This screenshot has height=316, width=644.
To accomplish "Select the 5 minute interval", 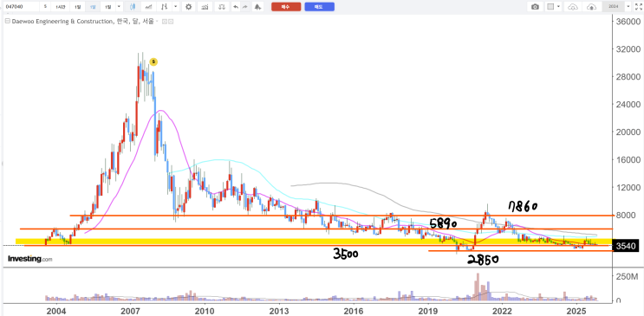I will pos(45,7).
